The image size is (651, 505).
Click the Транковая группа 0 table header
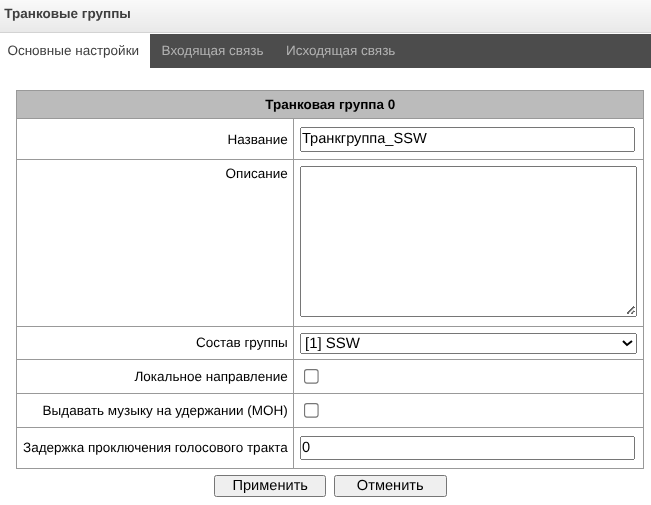[330, 104]
